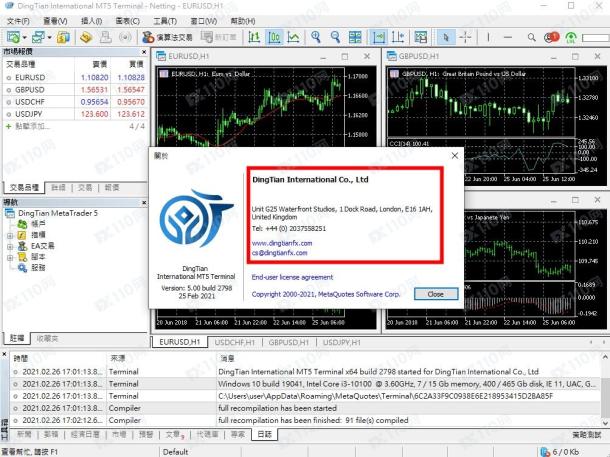Viewport: 610px width, 457px height.
Task: Select the horizontal line drawing tool
Action: coord(508,37)
